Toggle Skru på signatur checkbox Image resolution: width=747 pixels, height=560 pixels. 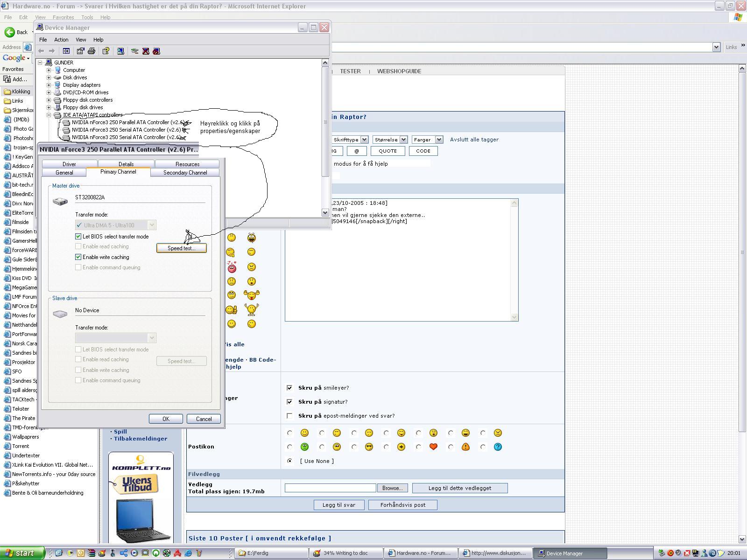pyautogui.click(x=289, y=402)
